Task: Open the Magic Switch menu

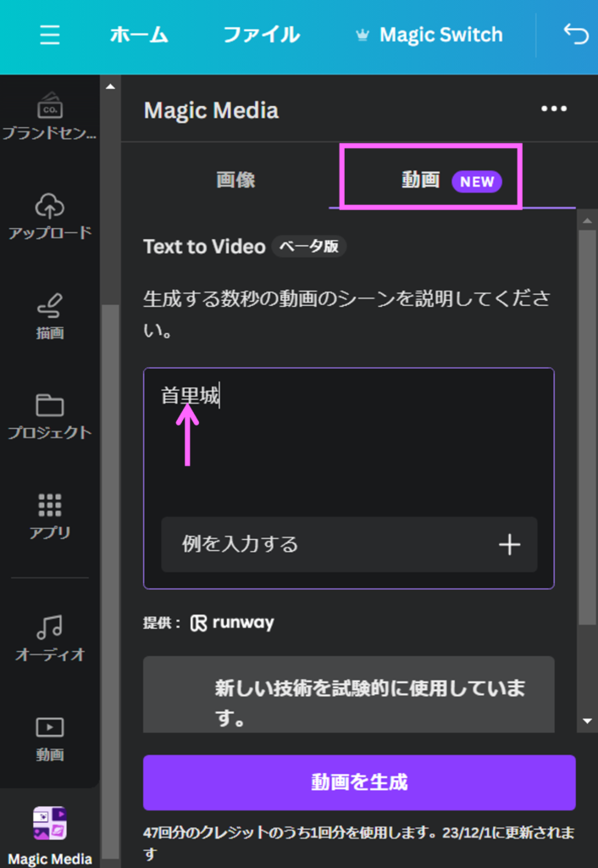Action: (429, 36)
